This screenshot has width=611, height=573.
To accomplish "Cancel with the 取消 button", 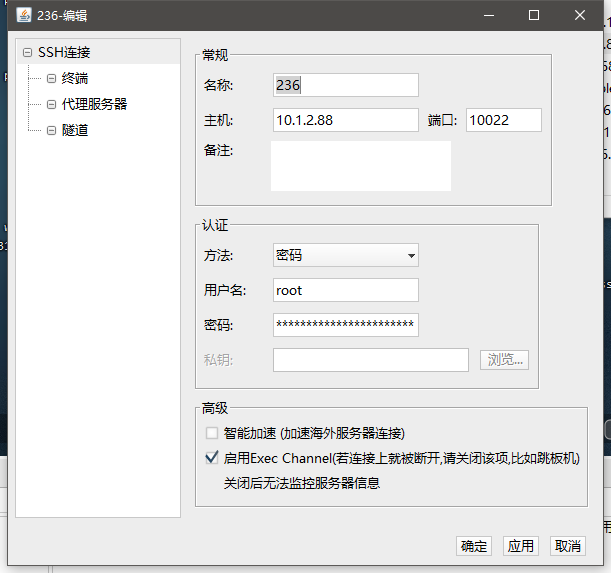I will coord(568,546).
